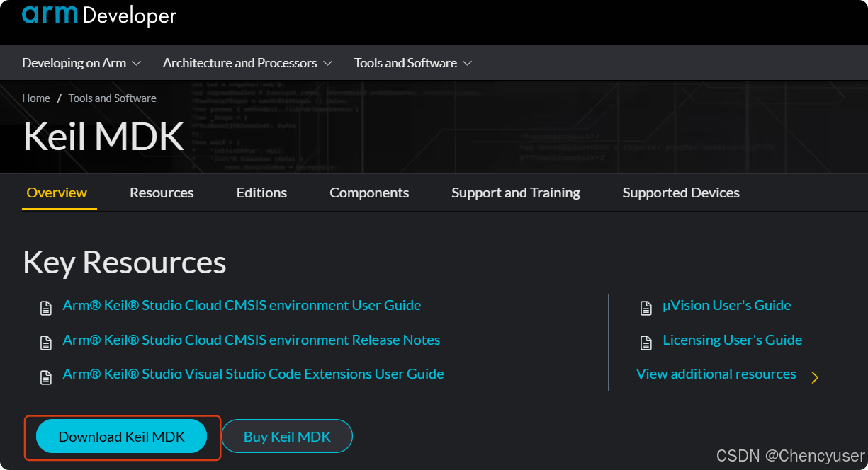Open document icon beside CMSIS environment Release Notes
This screenshot has width=868, height=470.
tap(46, 343)
